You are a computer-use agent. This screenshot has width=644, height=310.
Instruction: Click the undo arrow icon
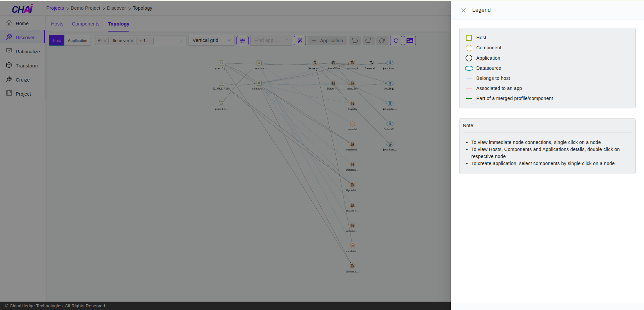click(355, 41)
